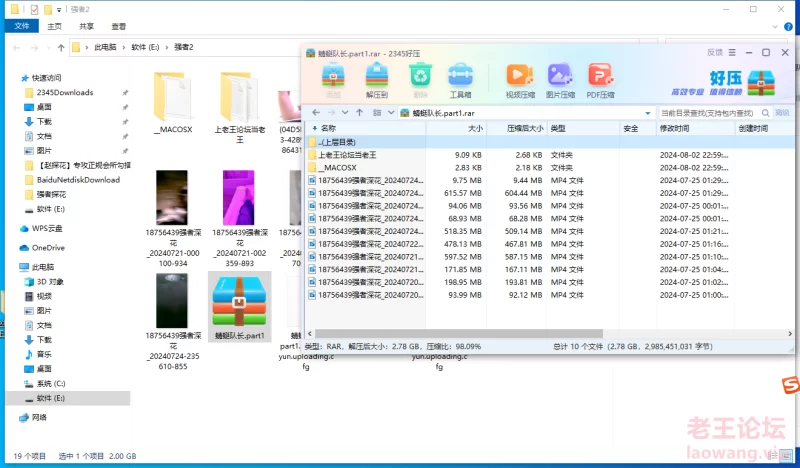
Task: Click the back arrow in 好压 navigation bar
Action: point(316,113)
